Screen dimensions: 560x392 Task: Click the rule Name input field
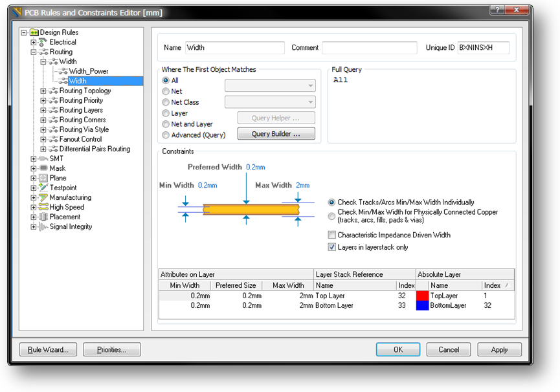point(235,48)
